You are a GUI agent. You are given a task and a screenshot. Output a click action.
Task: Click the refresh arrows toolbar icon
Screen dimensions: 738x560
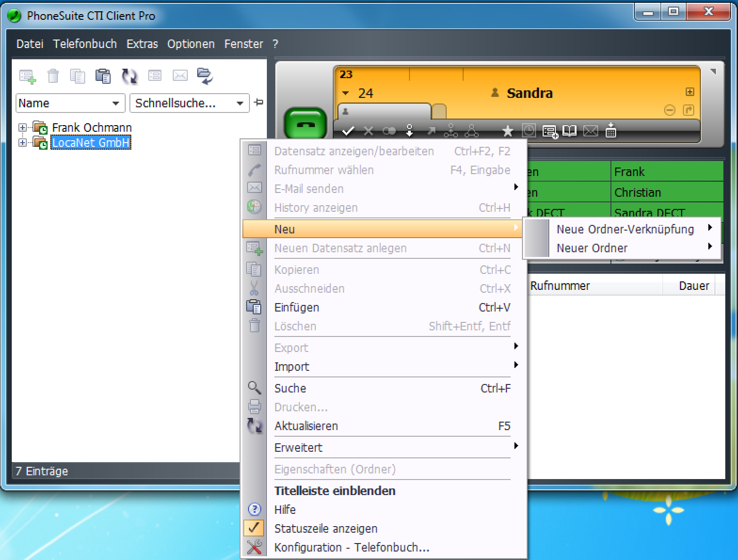click(129, 76)
